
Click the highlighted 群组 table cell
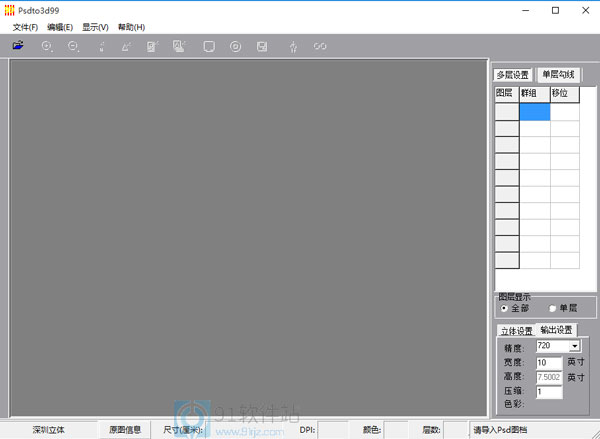[x=534, y=112]
